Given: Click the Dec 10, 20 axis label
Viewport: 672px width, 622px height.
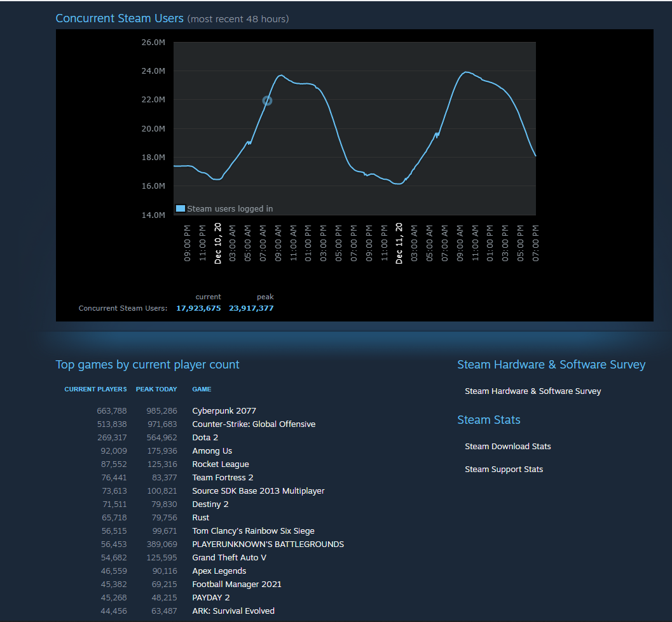Looking at the screenshot, I should 217,243.
